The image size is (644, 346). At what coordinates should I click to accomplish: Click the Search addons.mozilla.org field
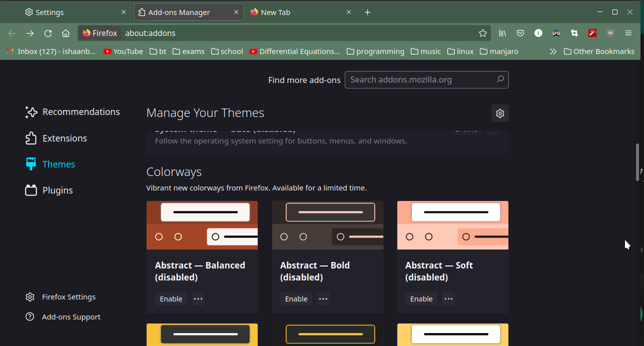(x=420, y=80)
